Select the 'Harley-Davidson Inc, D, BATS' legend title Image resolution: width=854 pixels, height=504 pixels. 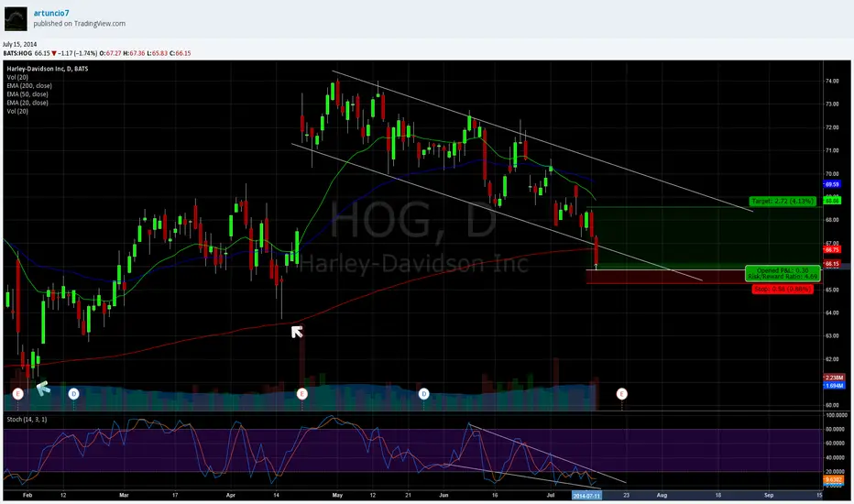click(x=48, y=69)
